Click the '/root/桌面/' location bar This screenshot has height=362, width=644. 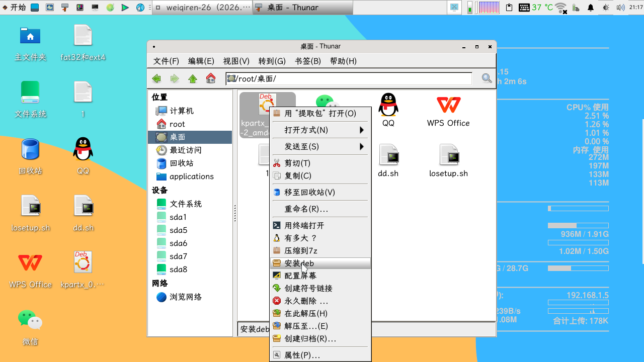[349, 78]
